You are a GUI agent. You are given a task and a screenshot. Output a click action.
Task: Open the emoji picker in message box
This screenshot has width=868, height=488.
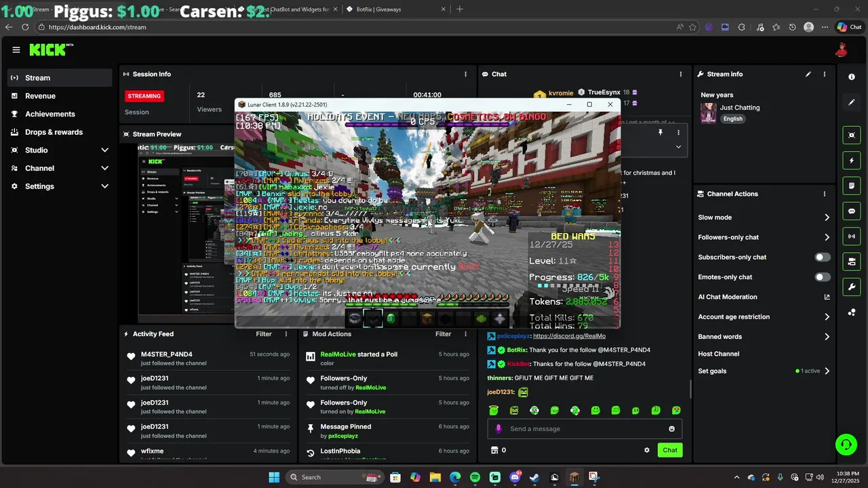click(x=672, y=429)
